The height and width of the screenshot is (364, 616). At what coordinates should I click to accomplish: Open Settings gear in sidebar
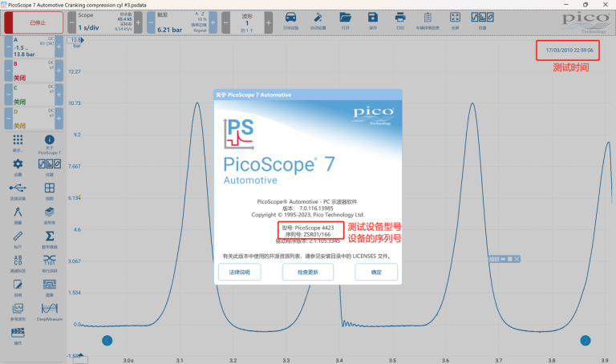coord(18,167)
